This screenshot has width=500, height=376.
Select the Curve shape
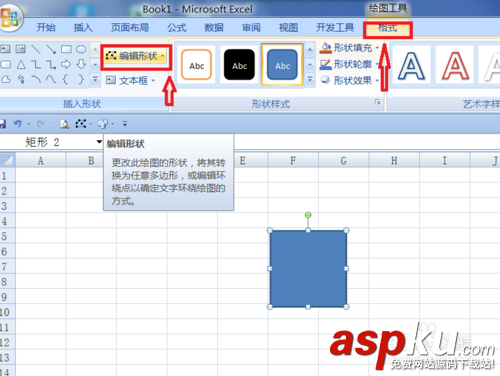click(51, 79)
